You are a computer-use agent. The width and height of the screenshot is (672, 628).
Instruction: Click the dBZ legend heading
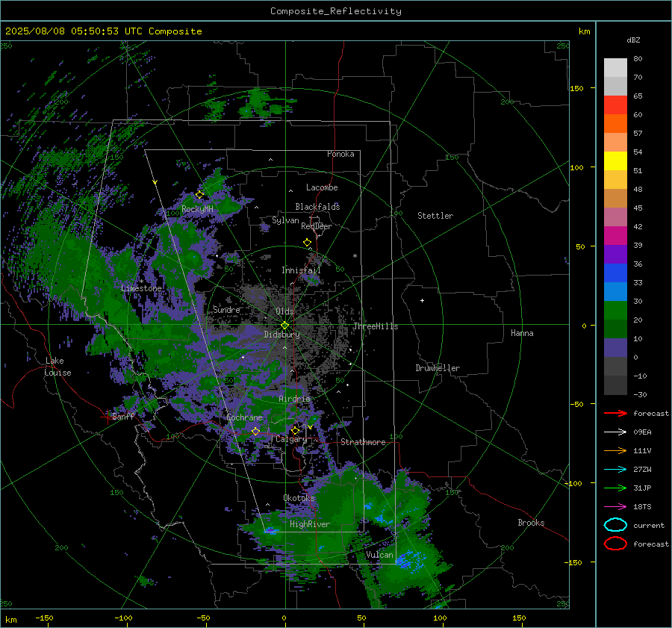[633, 40]
